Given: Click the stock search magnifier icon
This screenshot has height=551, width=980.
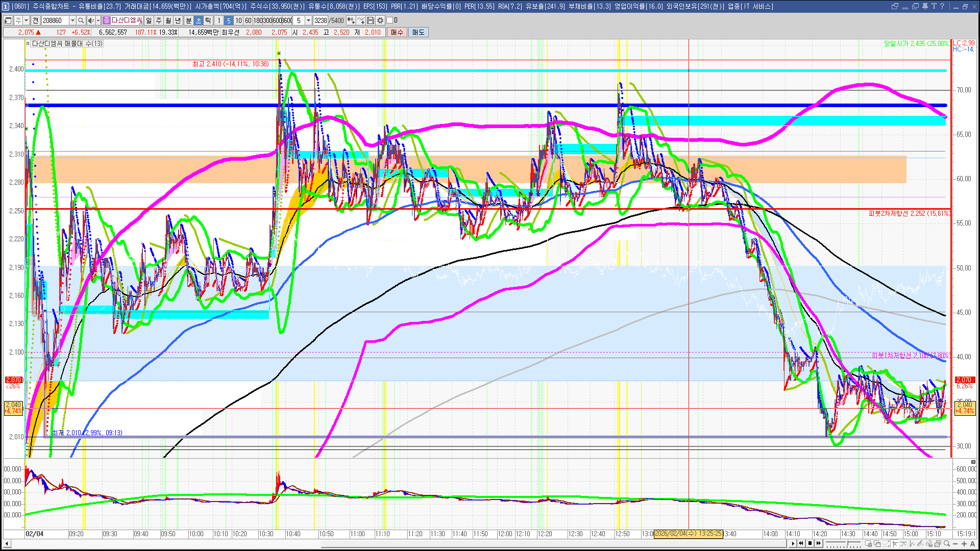Looking at the screenshot, I should click(x=81, y=20).
